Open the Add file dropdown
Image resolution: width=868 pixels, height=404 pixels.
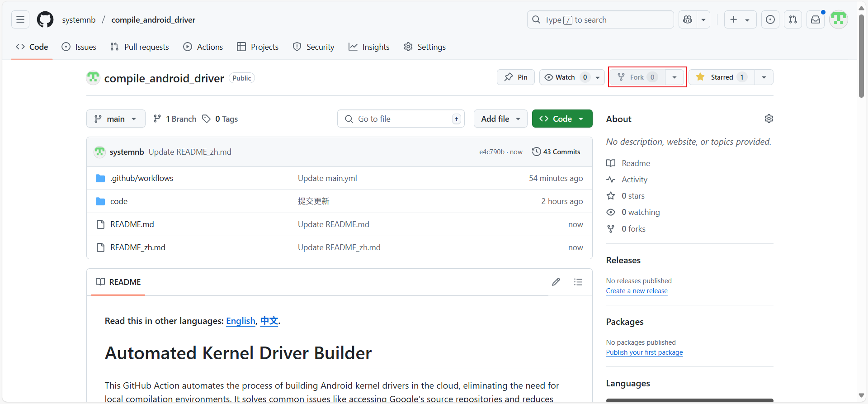pos(500,119)
